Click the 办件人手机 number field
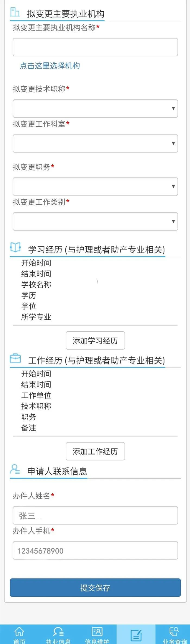Viewport: 190px width, 644px height. click(x=95, y=550)
